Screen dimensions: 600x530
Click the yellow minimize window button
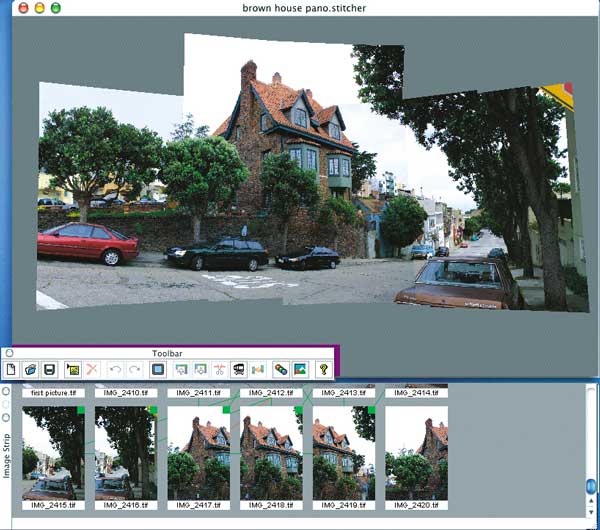[39, 8]
